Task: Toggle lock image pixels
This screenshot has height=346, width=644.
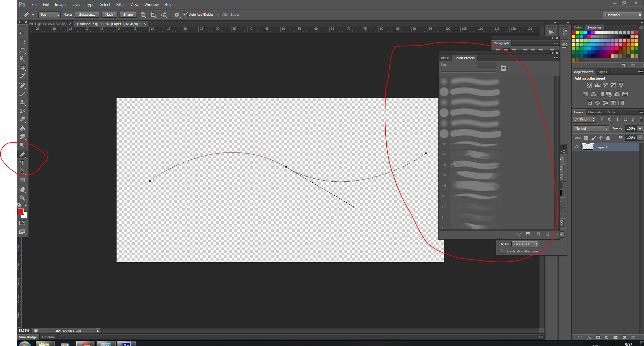Action: [x=593, y=138]
